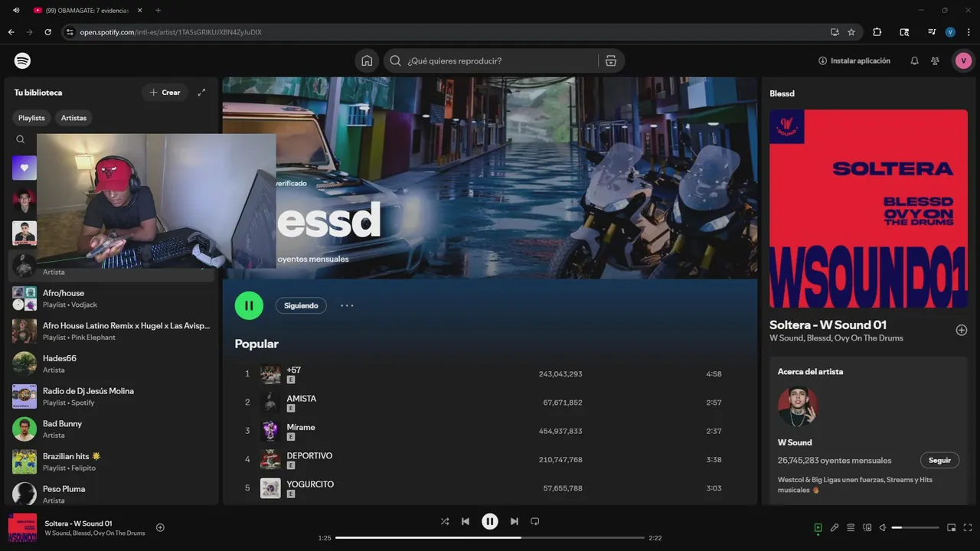Open a new browser tab
Screen dimensions: 980x551
158,10
